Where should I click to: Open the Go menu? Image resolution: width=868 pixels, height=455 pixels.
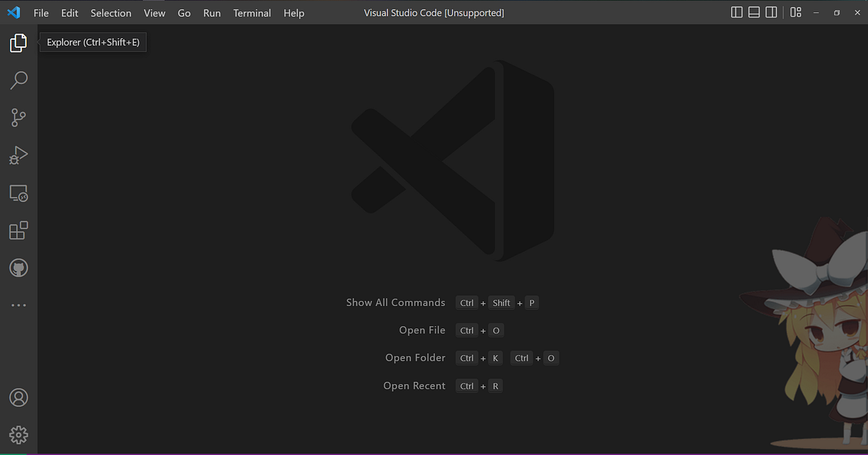tap(184, 12)
